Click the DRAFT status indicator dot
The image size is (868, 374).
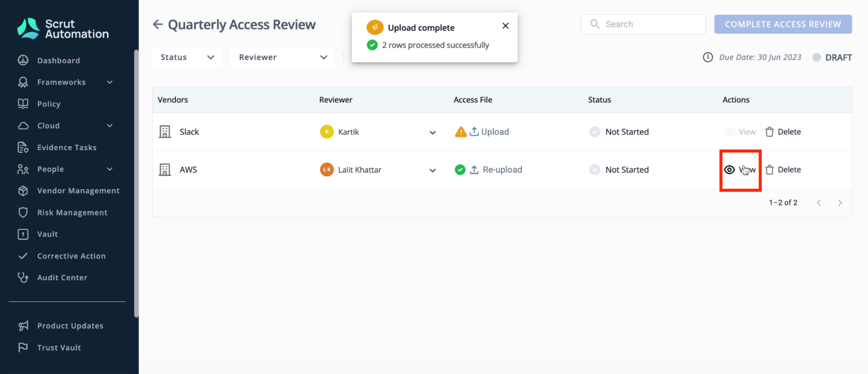point(816,57)
